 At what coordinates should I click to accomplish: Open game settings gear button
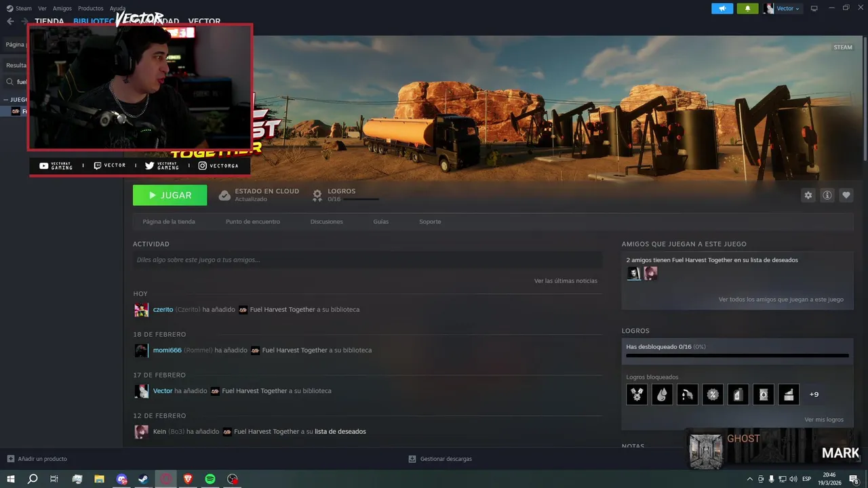pos(808,195)
